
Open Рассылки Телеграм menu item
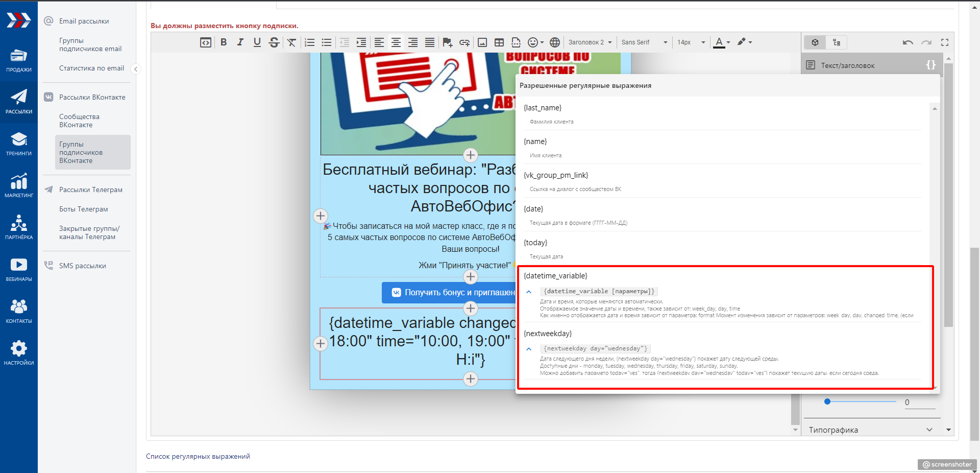[91, 190]
